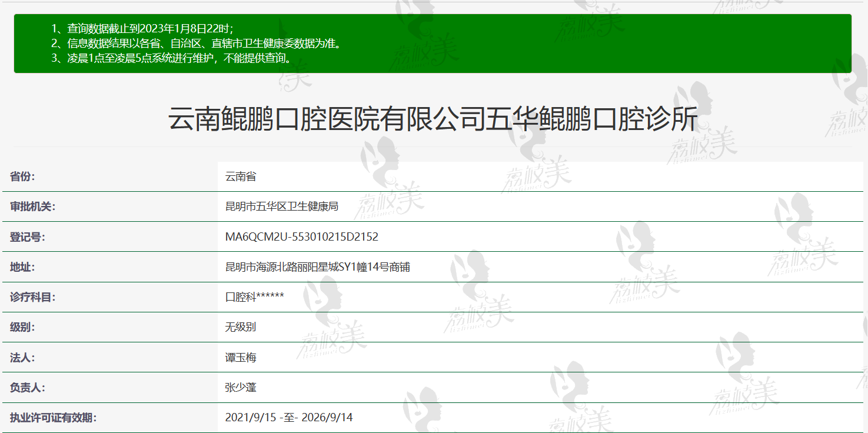
Task: Click the responsible person name 张少蓬
Action: pos(241,388)
